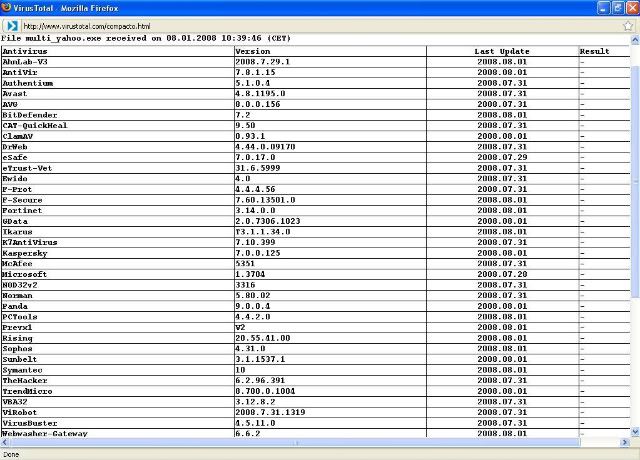Click the Webwasher-Gateway antivirus name
The height and width of the screenshot is (460, 640).
[45, 433]
